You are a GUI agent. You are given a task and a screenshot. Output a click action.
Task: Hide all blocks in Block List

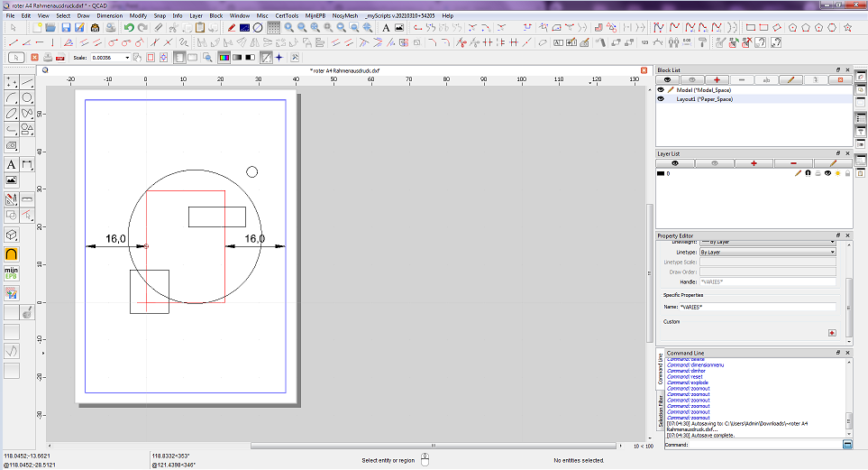click(692, 79)
